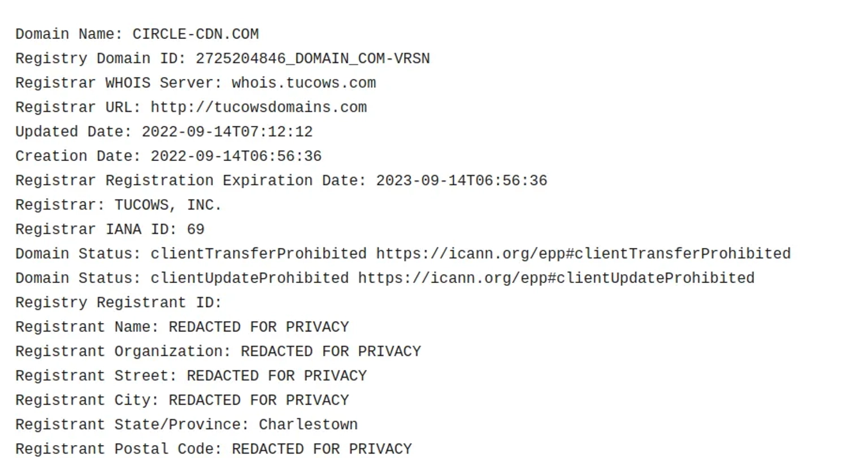Click the Registrant Name redacted value
Viewport: 868px width, 458px height.
[259, 327]
